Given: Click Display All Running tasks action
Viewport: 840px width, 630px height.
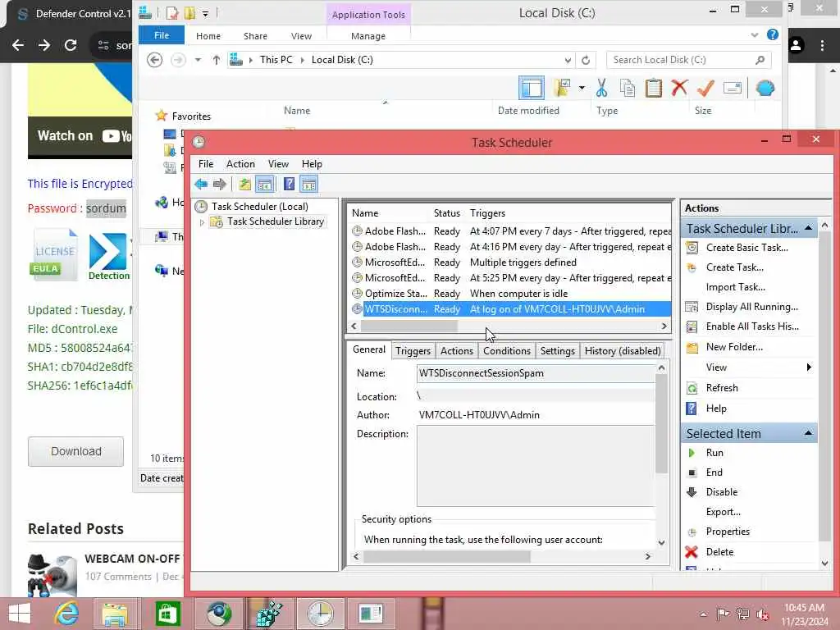Looking at the screenshot, I should 751,307.
